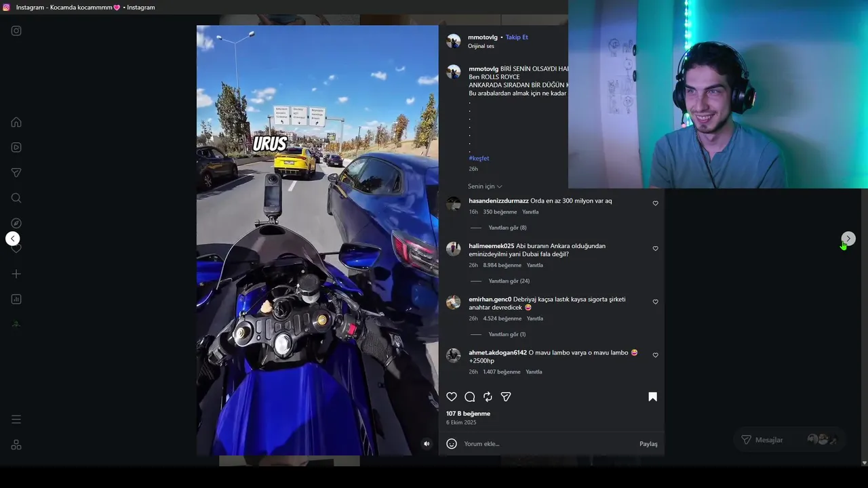Like the post with the heart icon
The image size is (868, 488).
(x=452, y=396)
